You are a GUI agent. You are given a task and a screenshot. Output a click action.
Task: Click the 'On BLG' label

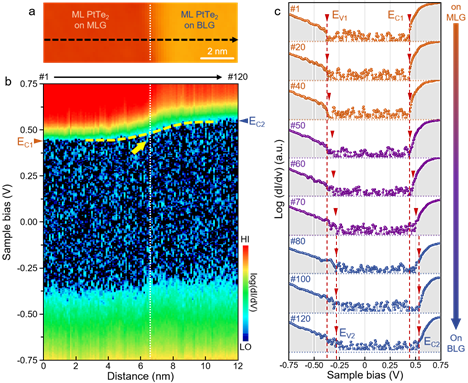pyautogui.click(x=456, y=343)
